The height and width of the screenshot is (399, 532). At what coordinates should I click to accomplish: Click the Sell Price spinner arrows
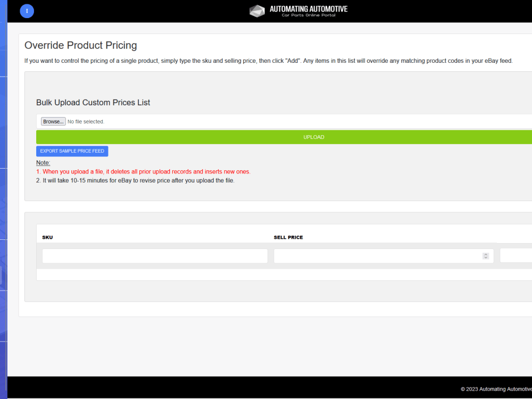point(486,256)
